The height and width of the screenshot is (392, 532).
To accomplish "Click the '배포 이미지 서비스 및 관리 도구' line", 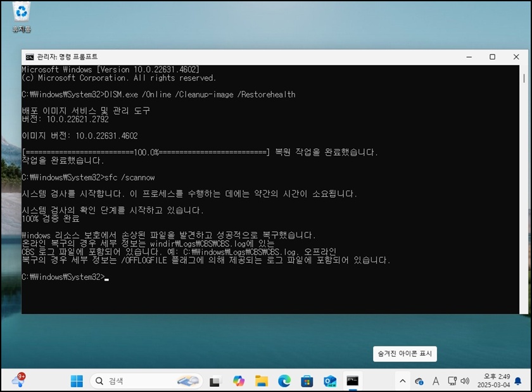I will [x=86, y=111].
